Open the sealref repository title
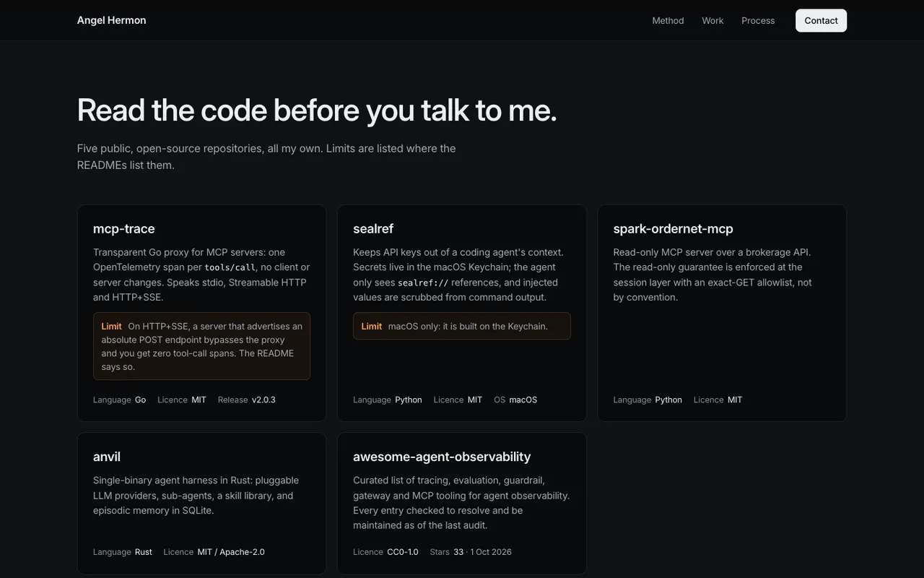 click(373, 228)
